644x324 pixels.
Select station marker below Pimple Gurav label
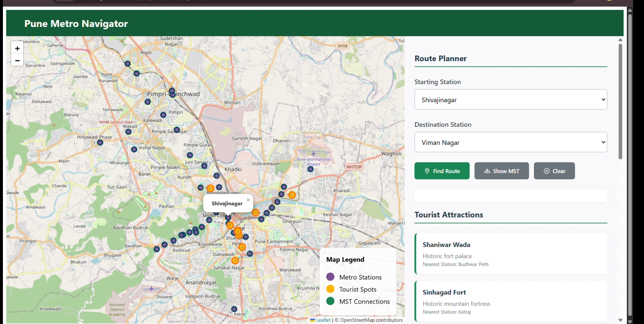[190, 155]
